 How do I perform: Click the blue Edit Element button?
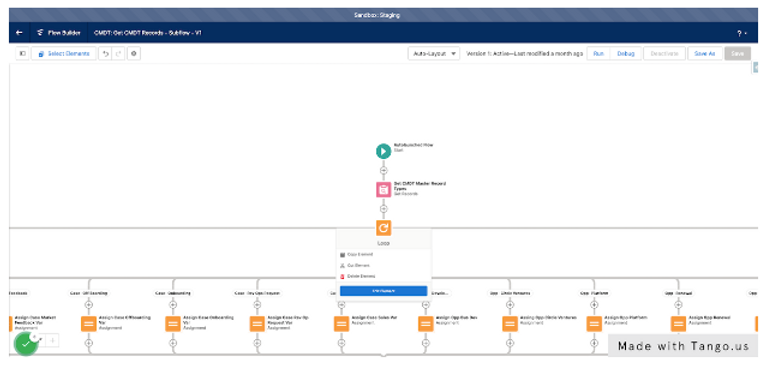(384, 291)
